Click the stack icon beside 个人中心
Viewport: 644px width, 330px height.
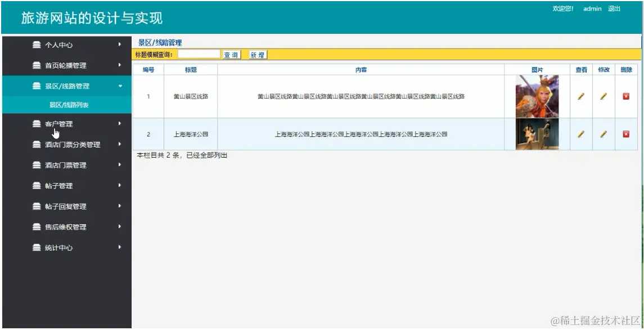click(x=37, y=45)
